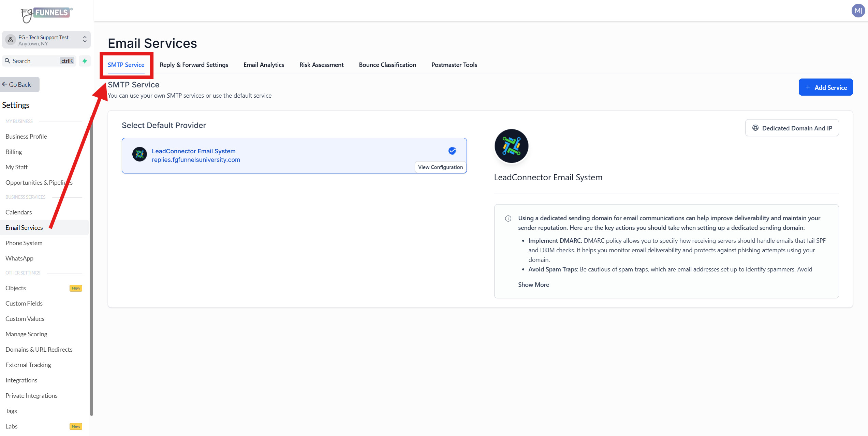Open the MJ user avatar menu
This screenshot has width=868, height=436.
coord(858,11)
